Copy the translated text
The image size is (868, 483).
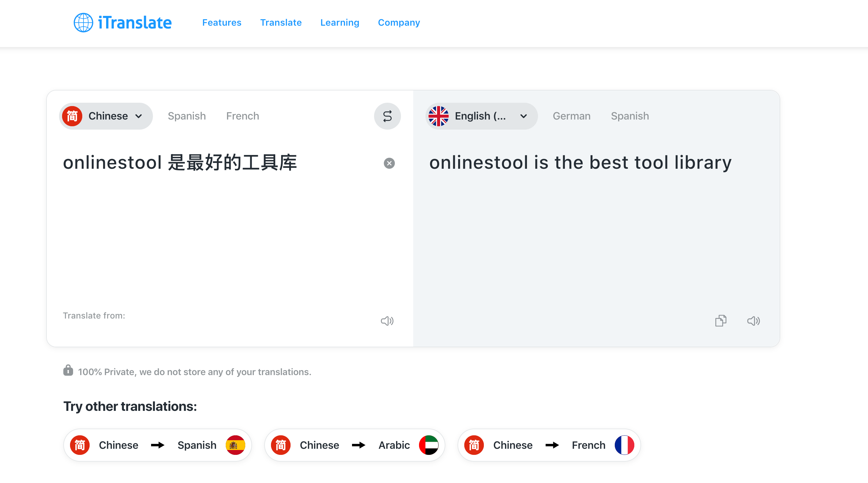click(721, 321)
